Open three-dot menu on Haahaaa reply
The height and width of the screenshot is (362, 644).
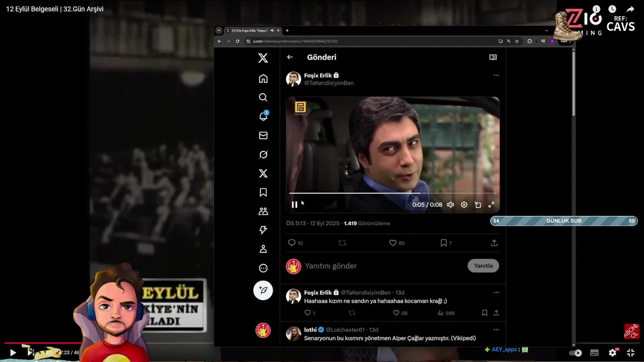pos(496,293)
